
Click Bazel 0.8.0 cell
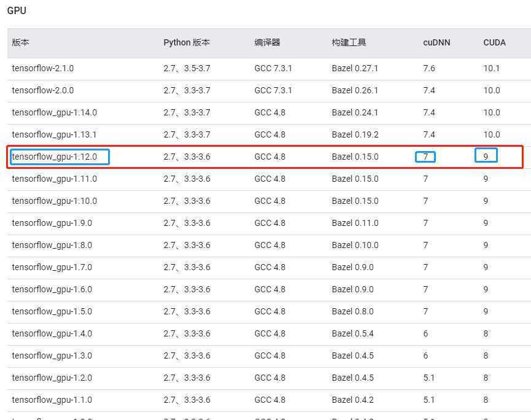[x=352, y=311]
